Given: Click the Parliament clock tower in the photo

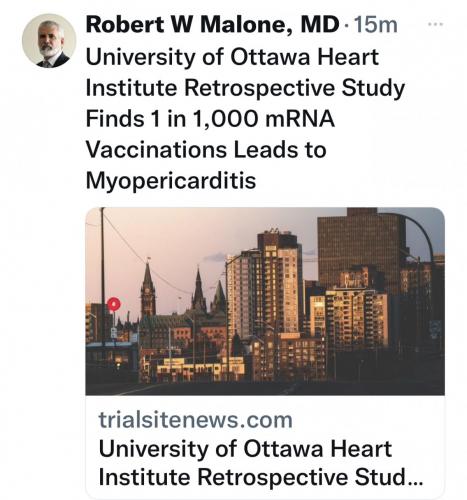Looking at the screenshot, I should coord(148,291).
